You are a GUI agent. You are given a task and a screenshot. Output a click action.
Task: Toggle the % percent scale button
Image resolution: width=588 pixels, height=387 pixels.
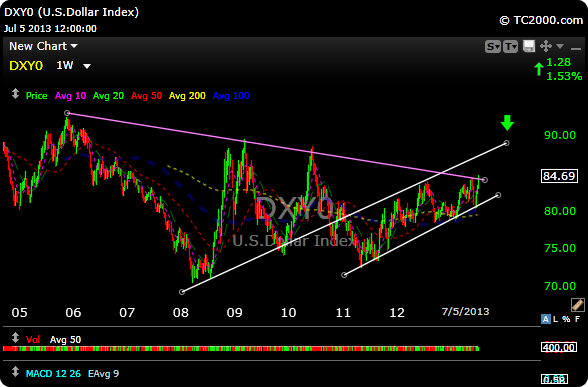566,319
